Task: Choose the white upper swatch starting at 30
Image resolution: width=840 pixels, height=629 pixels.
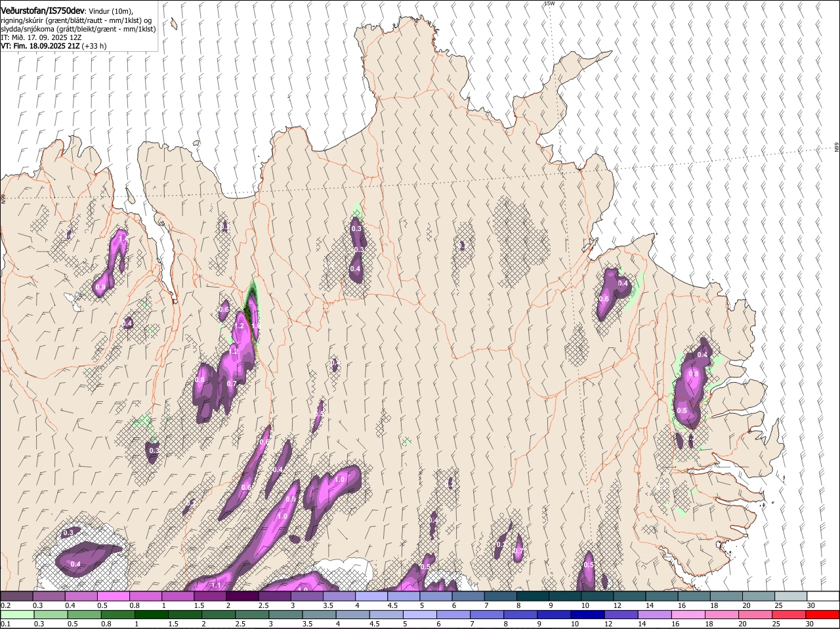Action: tap(823, 596)
